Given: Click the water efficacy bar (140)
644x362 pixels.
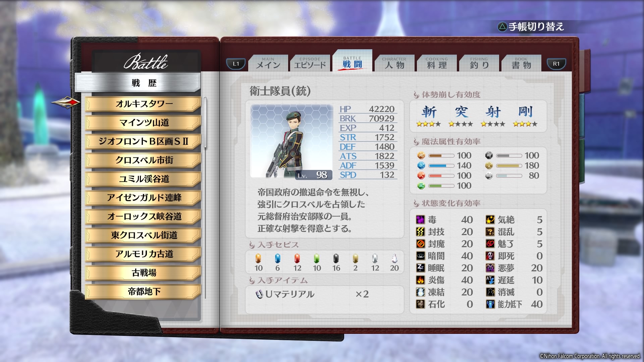Looking at the screenshot, I should coord(441,166).
